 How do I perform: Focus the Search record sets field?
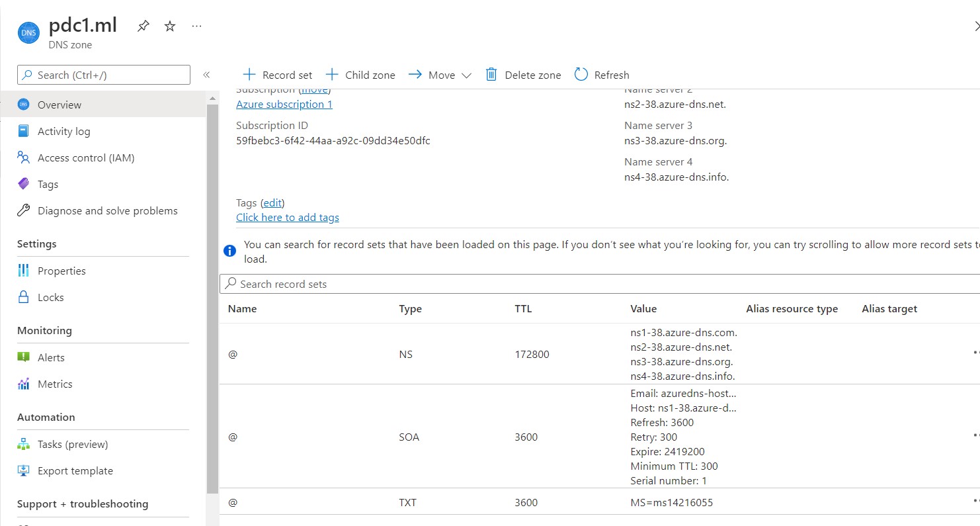pos(600,284)
